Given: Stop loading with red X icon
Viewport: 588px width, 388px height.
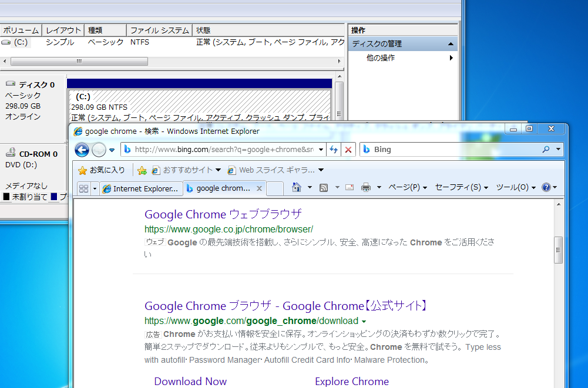Looking at the screenshot, I should tap(348, 150).
